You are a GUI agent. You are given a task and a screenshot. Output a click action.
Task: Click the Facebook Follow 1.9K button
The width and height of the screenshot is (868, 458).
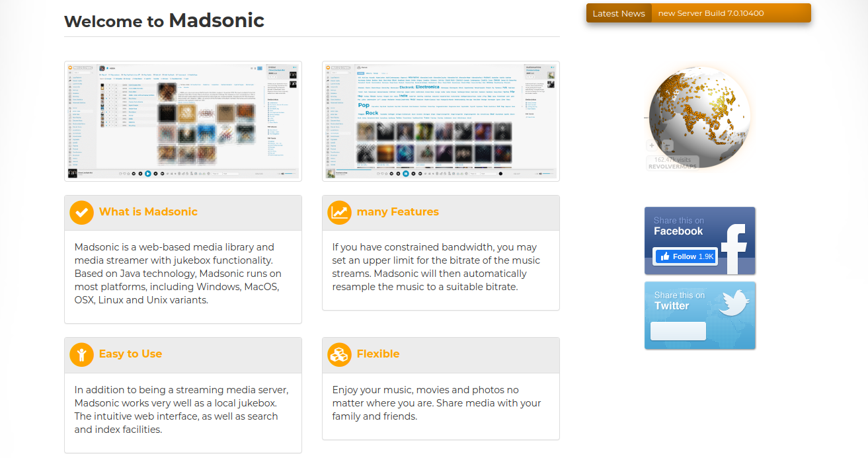(x=685, y=256)
